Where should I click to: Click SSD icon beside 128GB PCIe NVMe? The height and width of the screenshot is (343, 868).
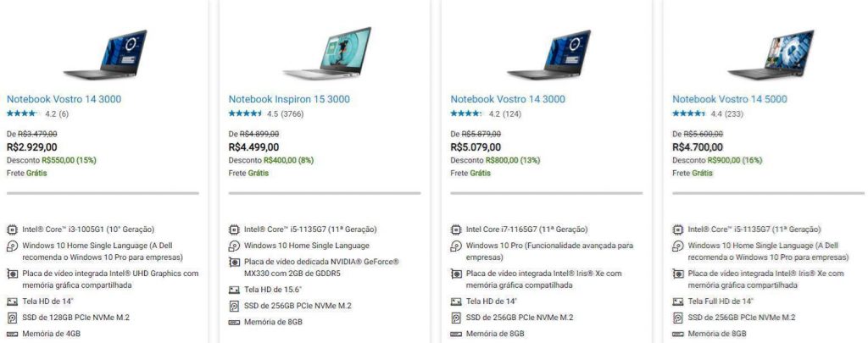pyautogui.click(x=12, y=318)
